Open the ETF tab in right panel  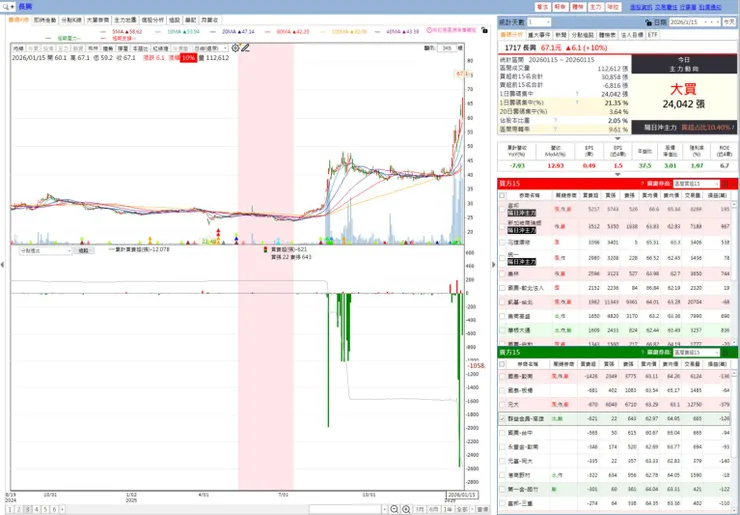653,35
